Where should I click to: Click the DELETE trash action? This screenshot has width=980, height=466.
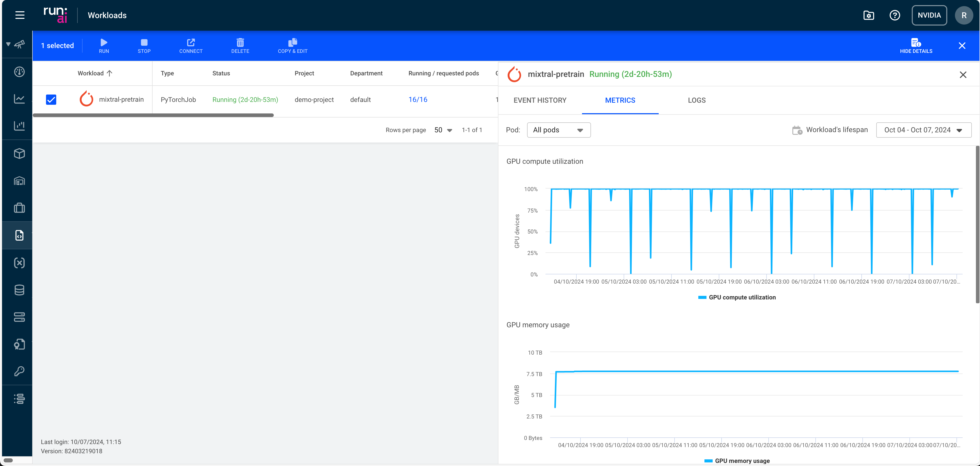[241, 46]
